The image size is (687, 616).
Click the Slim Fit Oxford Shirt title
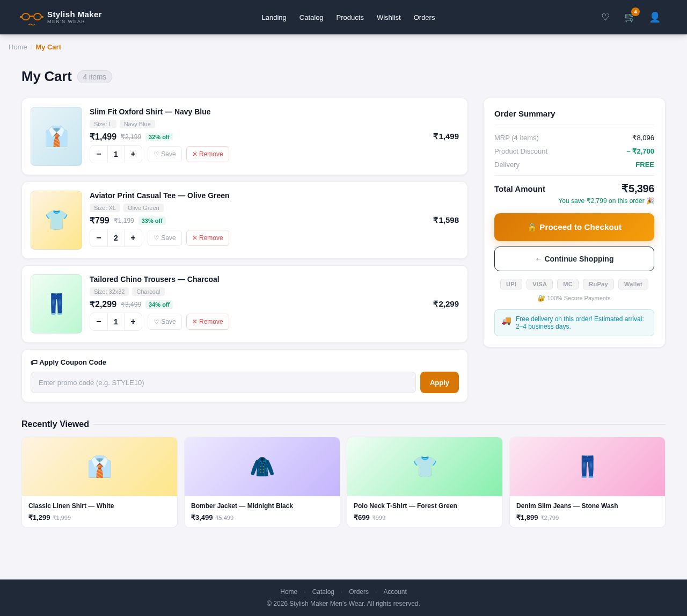[150, 112]
